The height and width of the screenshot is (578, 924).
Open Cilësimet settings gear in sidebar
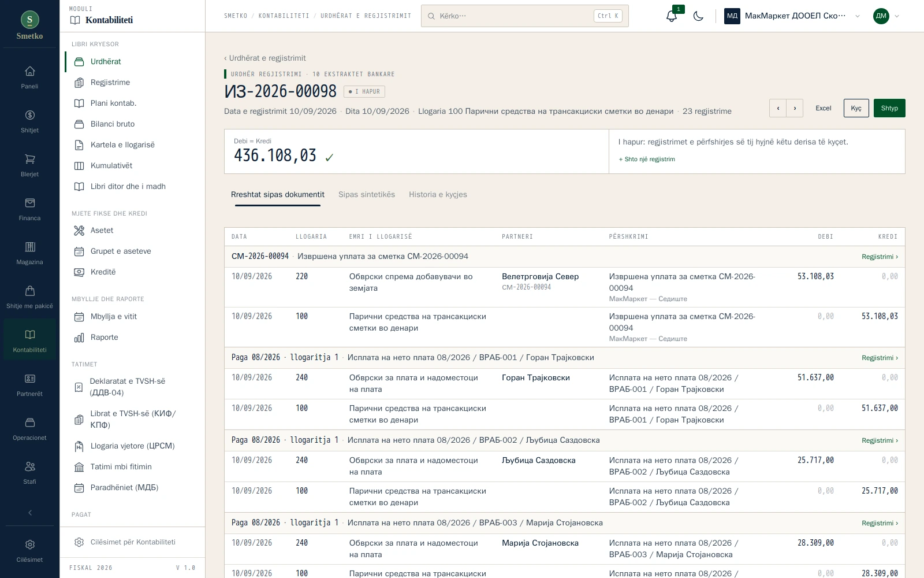point(29,551)
